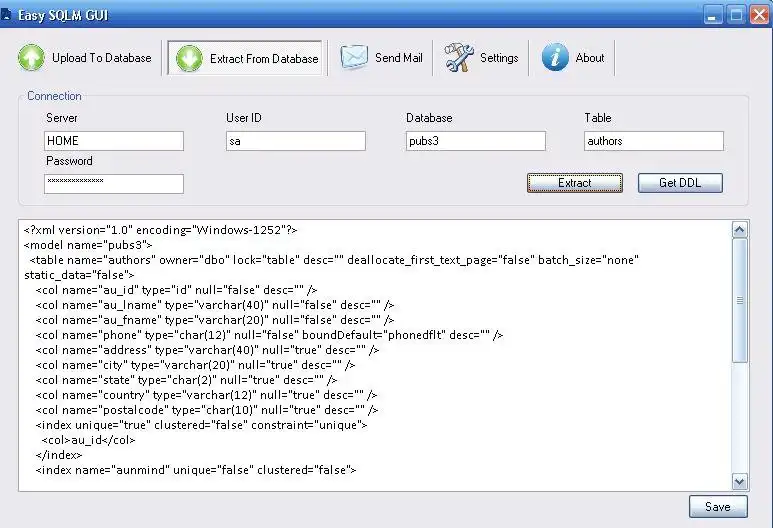
Task: Click the Save button
Action: 718,506
